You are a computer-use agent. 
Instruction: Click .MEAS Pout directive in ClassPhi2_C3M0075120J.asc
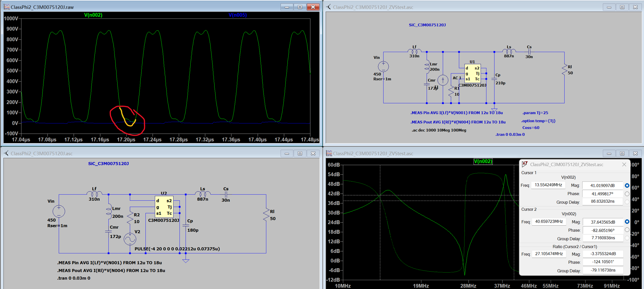click(111, 271)
